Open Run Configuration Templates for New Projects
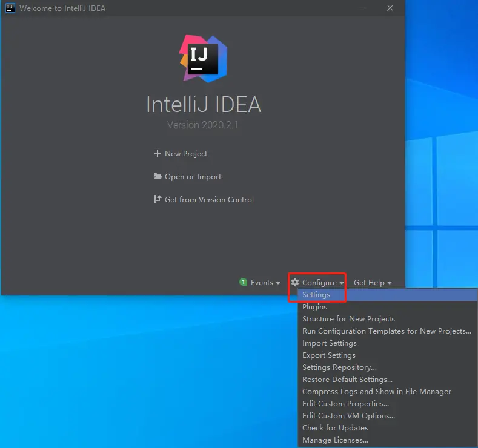The height and width of the screenshot is (448, 478). pyautogui.click(x=388, y=331)
